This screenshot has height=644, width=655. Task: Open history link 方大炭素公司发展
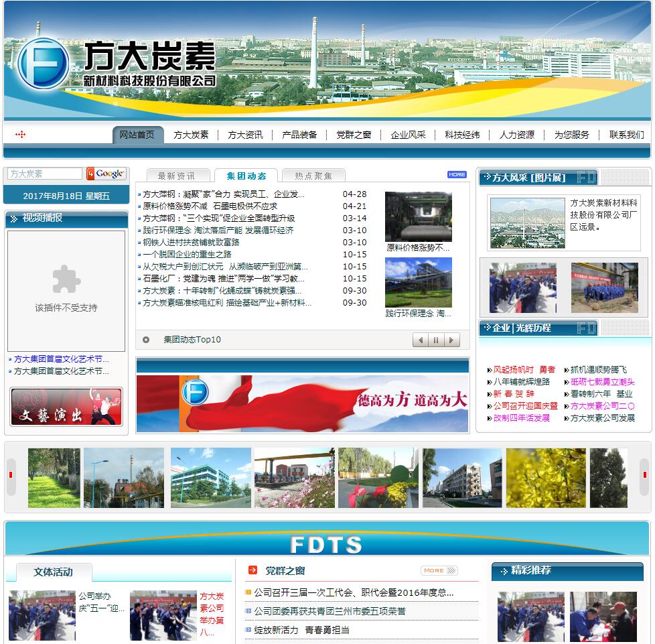pyautogui.click(x=602, y=418)
